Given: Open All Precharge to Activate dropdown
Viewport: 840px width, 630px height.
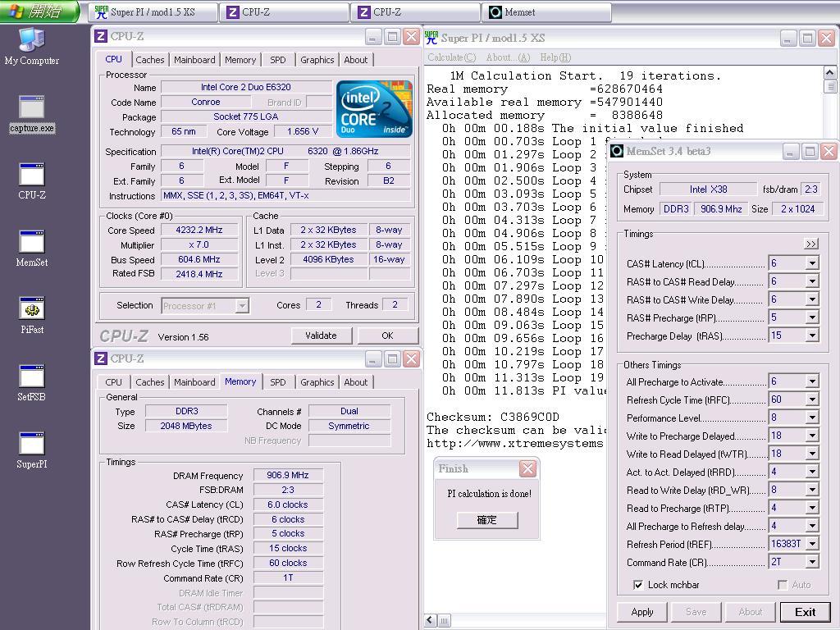Looking at the screenshot, I should pos(813,381).
